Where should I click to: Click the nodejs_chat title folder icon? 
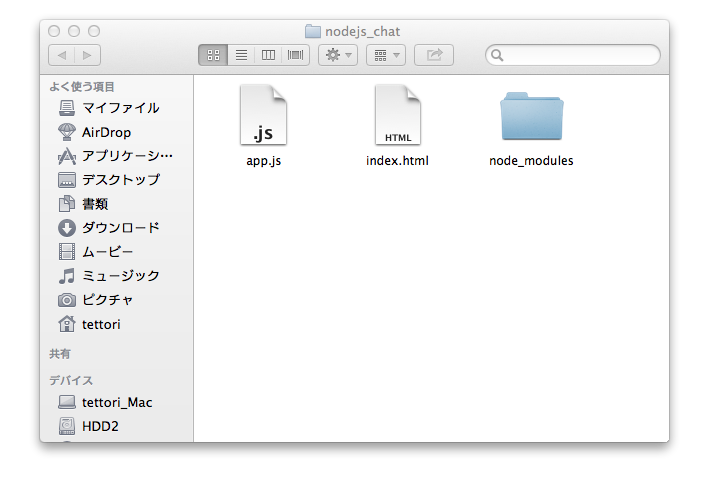pyautogui.click(x=312, y=31)
